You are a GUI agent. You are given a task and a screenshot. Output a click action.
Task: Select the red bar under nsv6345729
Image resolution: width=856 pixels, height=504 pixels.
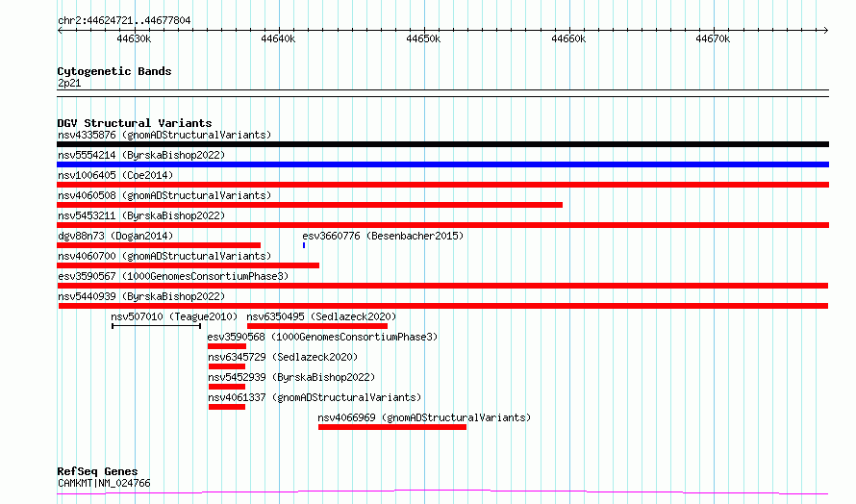coord(227,366)
